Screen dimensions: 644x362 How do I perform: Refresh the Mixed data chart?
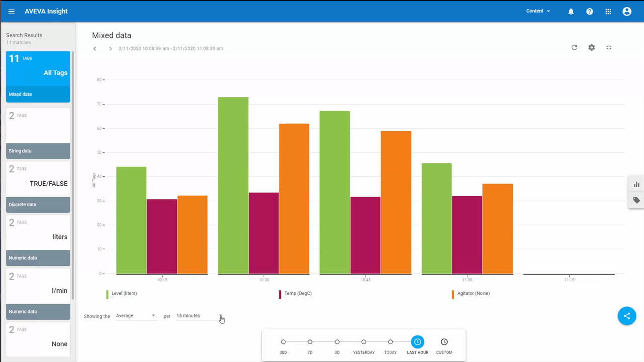tap(574, 47)
